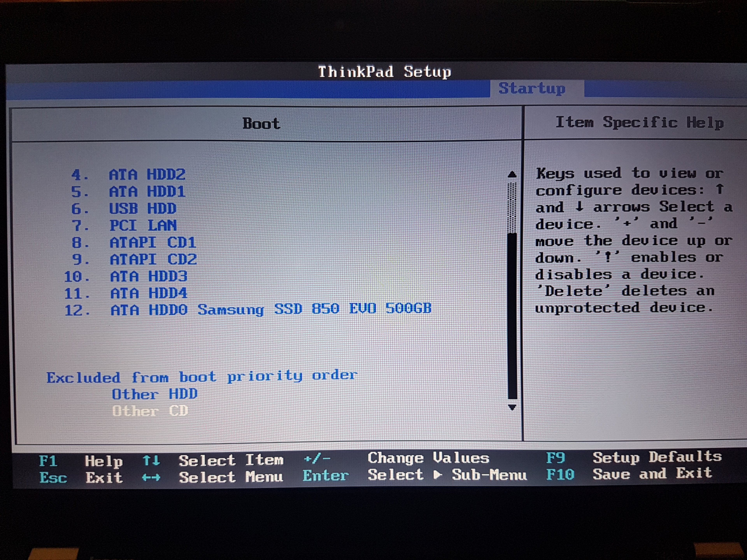Click F10 Save and Exit
The image size is (747, 560).
click(x=560, y=475)
